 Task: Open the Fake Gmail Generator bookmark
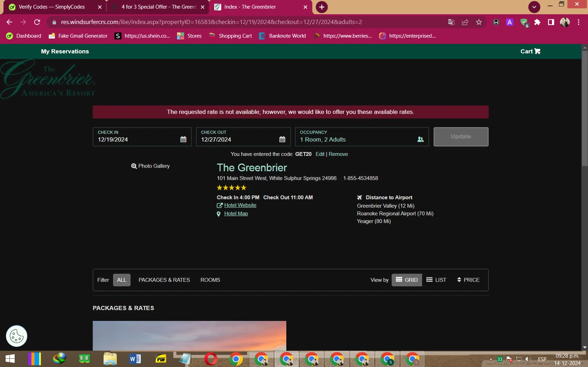[78, 36]
